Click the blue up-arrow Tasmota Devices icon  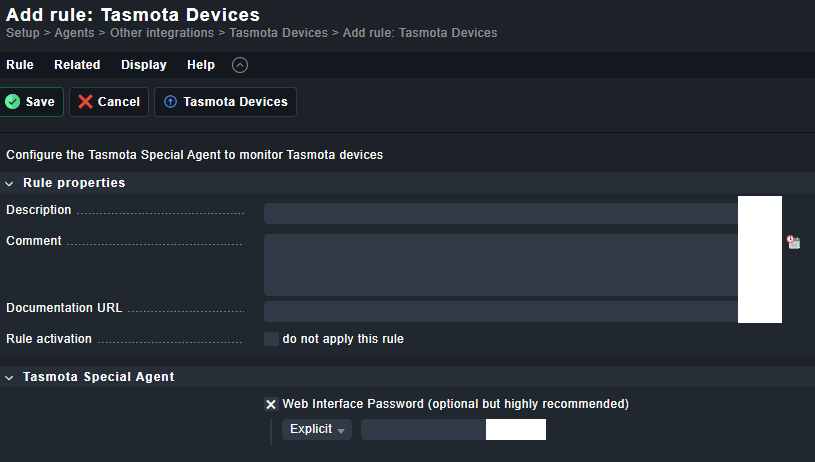(170, 102)
